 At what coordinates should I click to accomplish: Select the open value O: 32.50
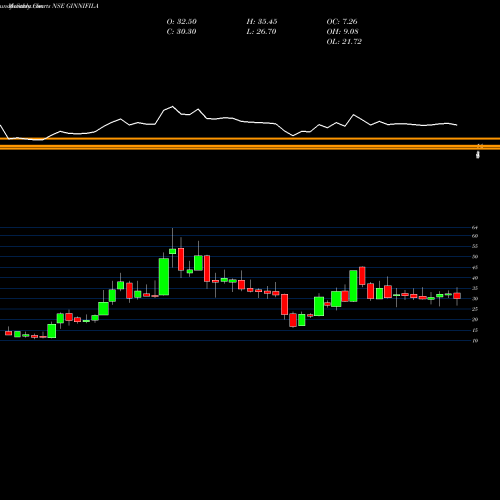182,22
